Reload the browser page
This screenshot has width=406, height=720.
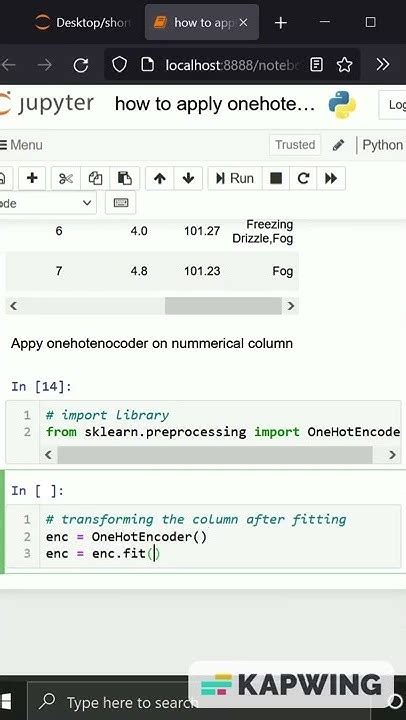[x=81, y=65]
